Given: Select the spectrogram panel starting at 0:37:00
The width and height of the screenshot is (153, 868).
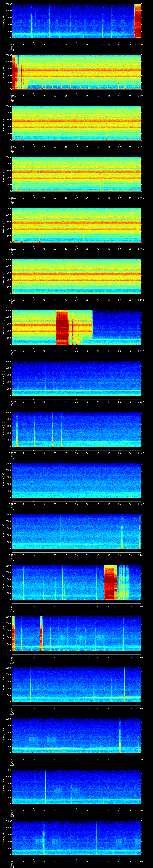Looking at the screenshot, I should pyautogui.click(x=76, y=786).
